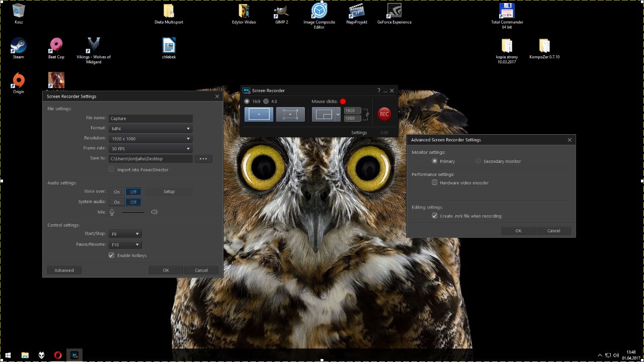The width and height of the screenshot is (644, 362).
Task: Click the microphone icon in Audio settings
Action: coord(112,212)
